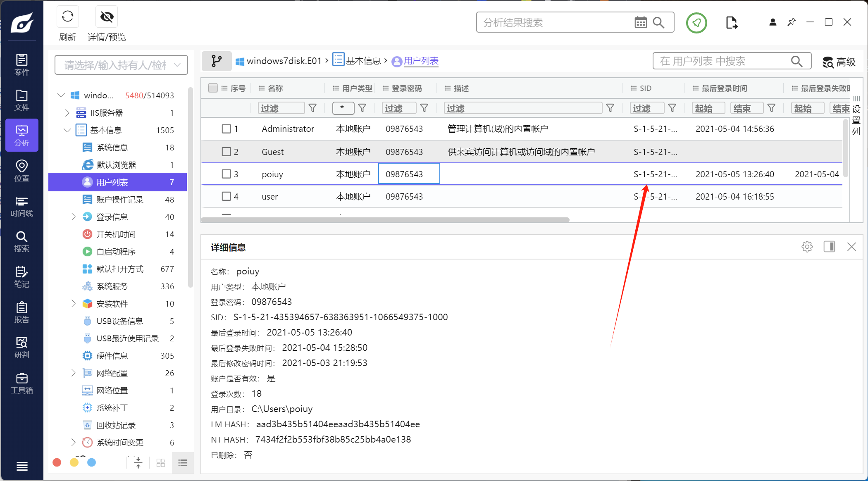Click the 基本信息 breadcrumb item
Screen dimensions: 868x481
coord(362,61)
